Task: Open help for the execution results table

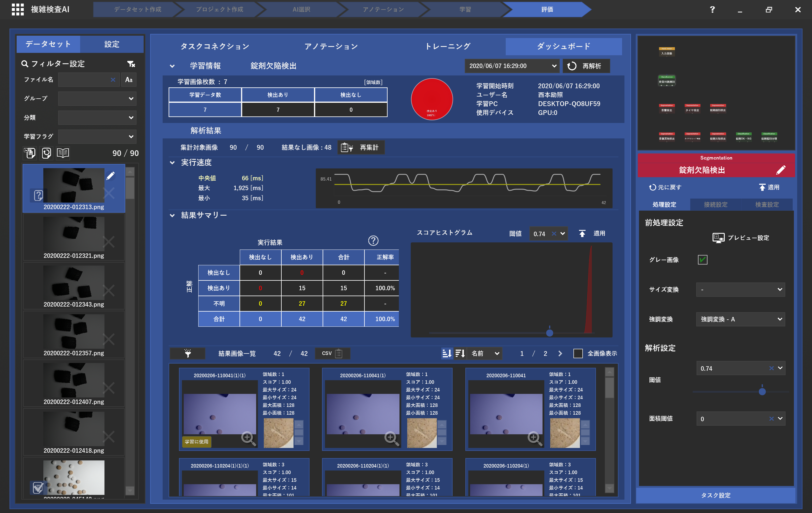Action: coord(373,241)
